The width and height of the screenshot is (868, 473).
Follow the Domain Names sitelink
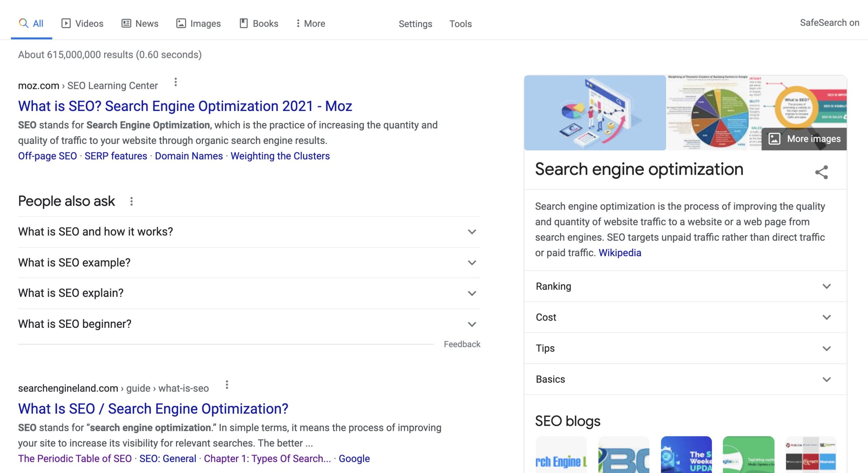click(189, 156)
